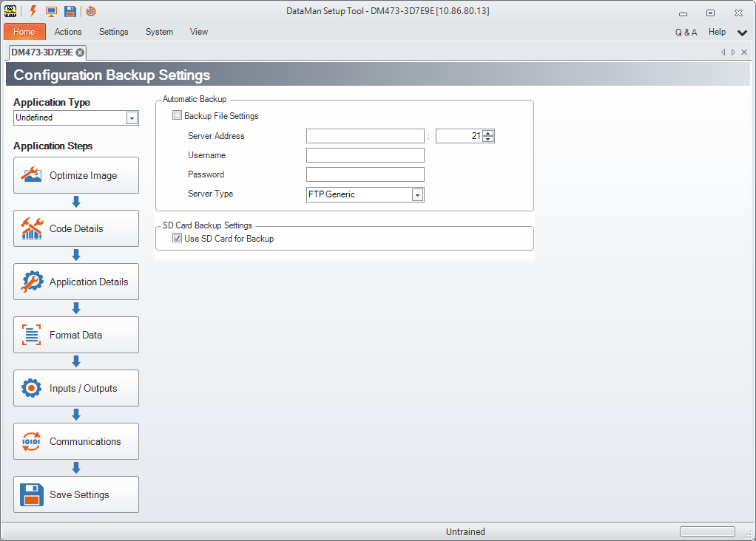Image resolution: width=756 pixels, height=541 pixels.
Task: Open the Server Type dropdown
Action: click(417, 195)
